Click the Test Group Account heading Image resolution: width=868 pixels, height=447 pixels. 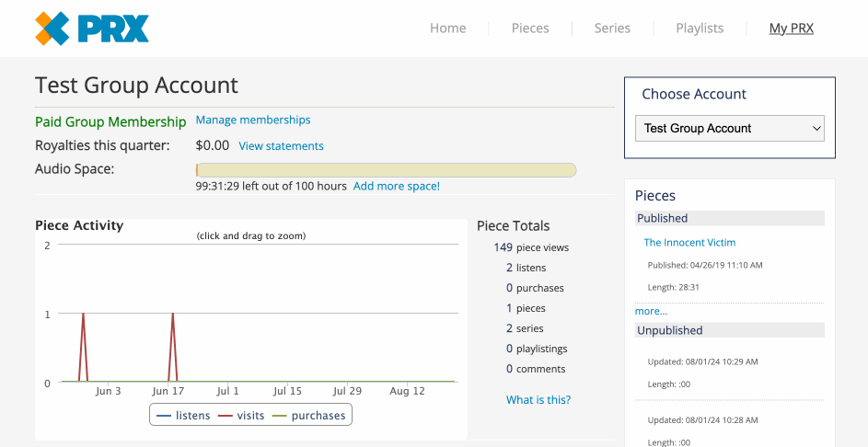click(x=137, y=86)
